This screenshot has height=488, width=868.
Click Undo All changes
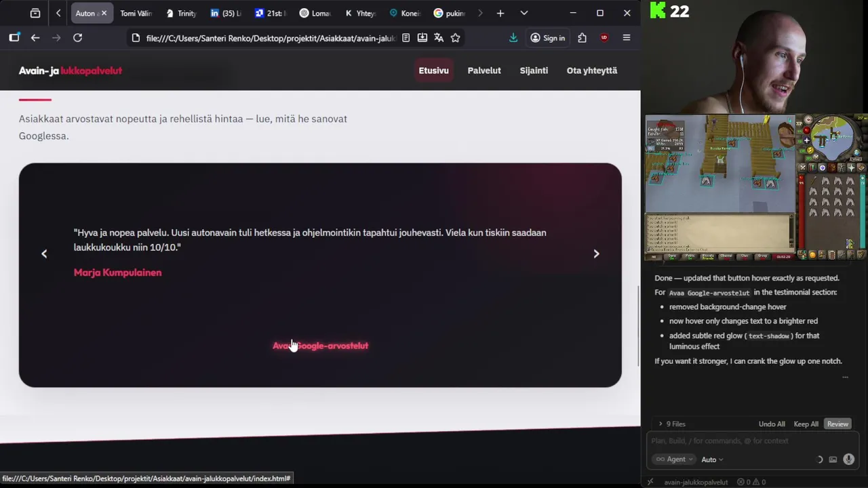(x=772, y=424)
